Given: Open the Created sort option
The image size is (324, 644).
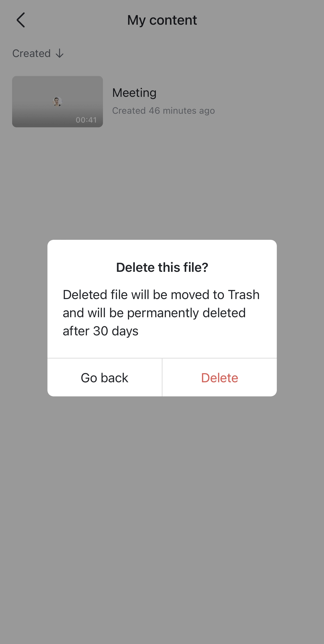Looking at the screenshot, I should point(38,53).
